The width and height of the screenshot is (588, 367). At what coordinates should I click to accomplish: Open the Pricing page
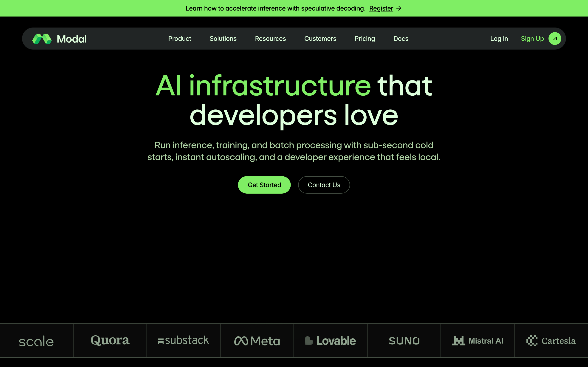tap(365, 39)
